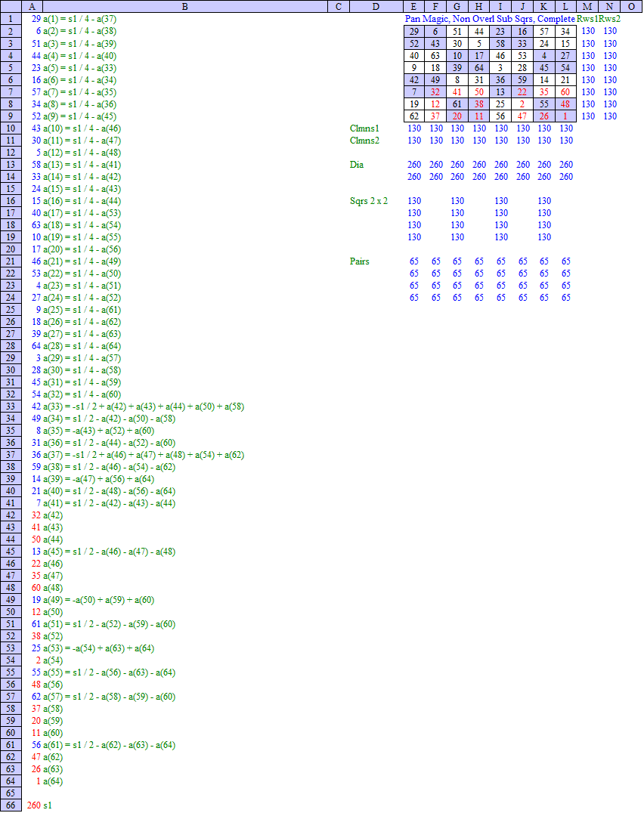Image resolution: width=644 pixels, height=813 pixels.
Task: Click magic square cell with 29
Action: [413, 31]
